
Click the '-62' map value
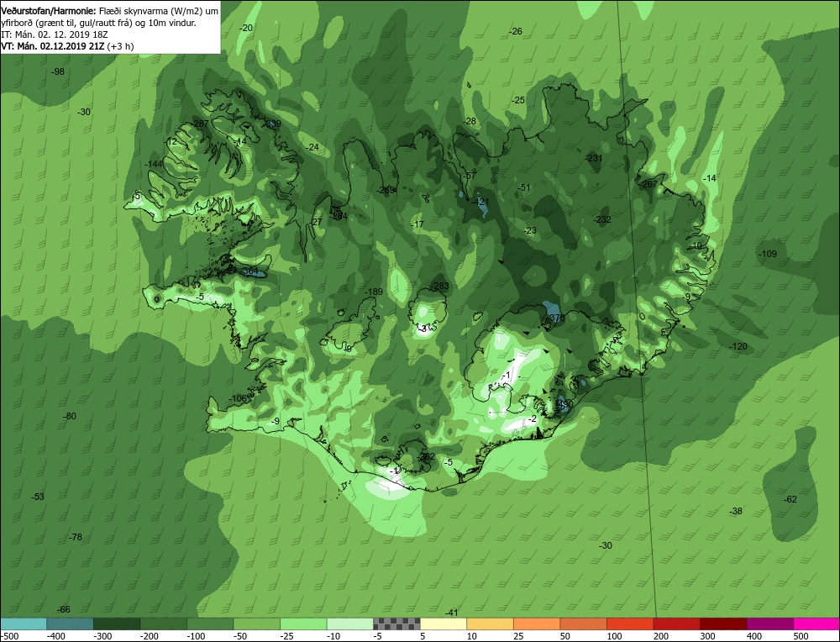(x=790, y=499)
